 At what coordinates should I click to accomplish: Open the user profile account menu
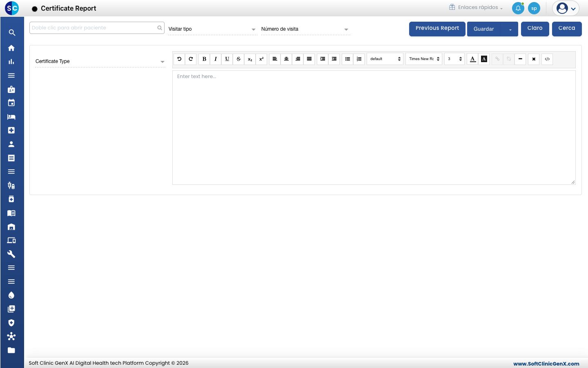(x=566, y=8)
